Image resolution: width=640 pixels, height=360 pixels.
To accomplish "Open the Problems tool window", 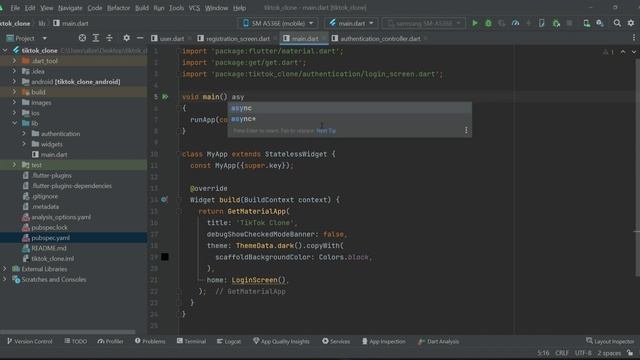I will tap(150, 341).
